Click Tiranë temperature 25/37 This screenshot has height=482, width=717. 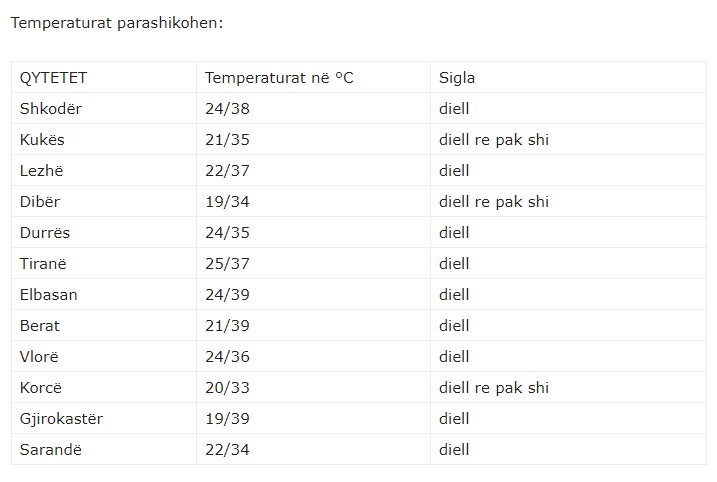[x=227, y=264]
